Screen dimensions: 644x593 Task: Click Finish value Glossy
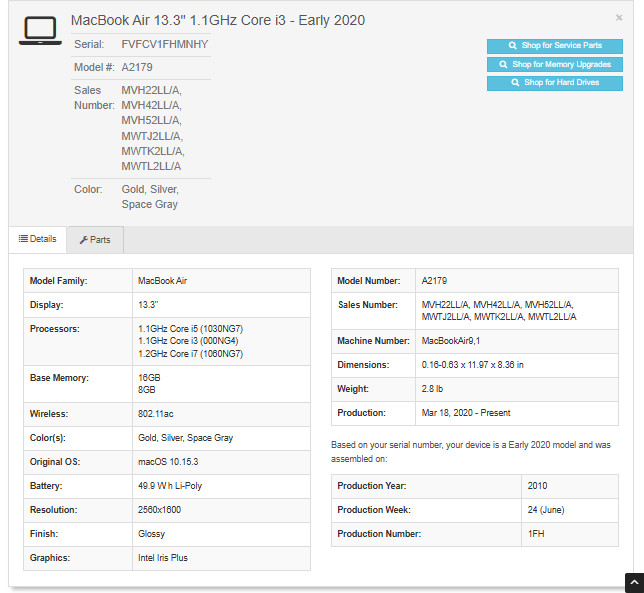[x=151, y=534]
